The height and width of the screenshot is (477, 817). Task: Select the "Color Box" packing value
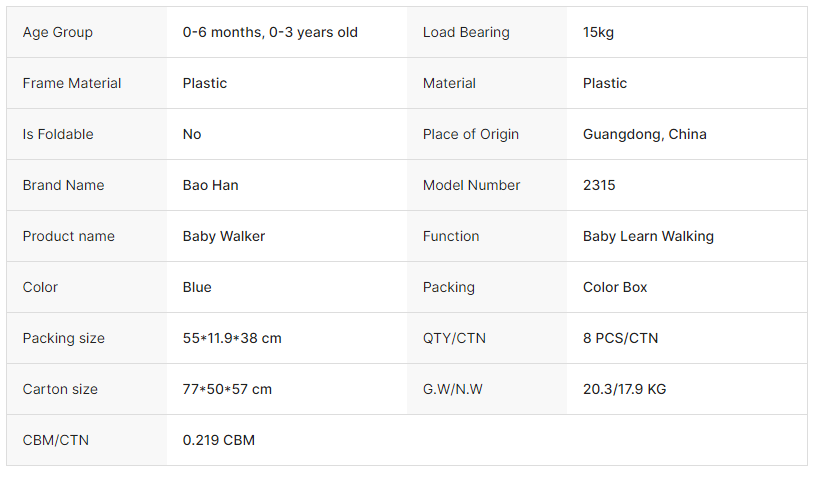pos(615,287)
